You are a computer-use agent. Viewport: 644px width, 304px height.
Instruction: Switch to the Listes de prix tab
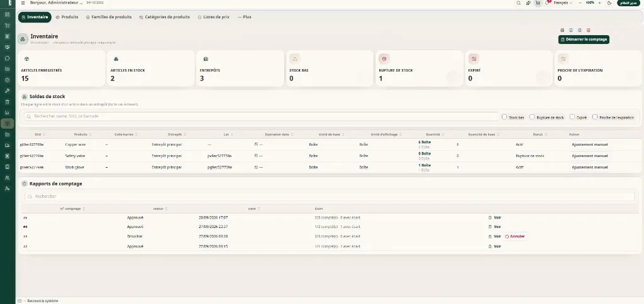pyautogui.click(x=214, y=17)
